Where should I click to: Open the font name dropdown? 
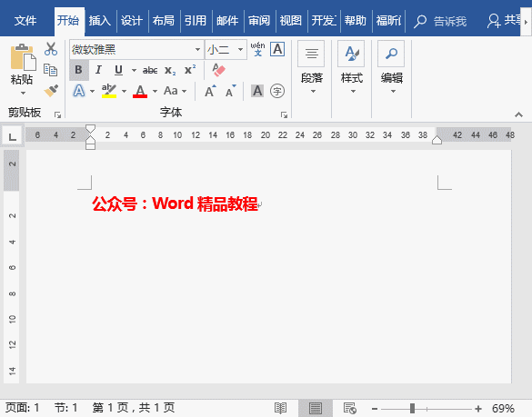198,49
